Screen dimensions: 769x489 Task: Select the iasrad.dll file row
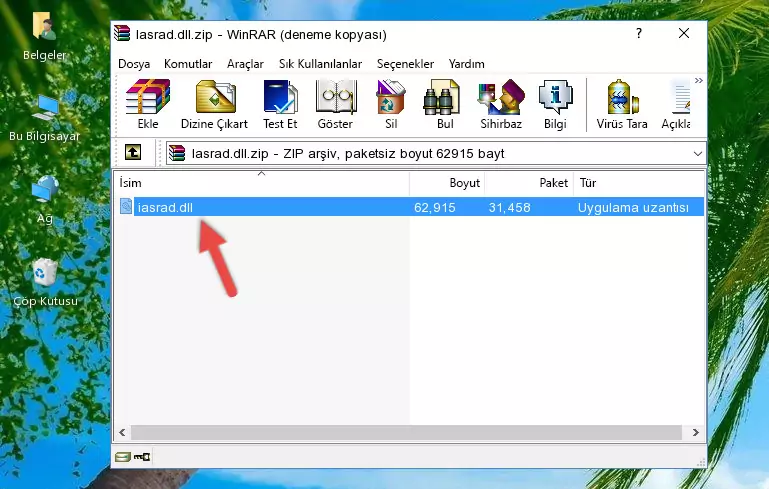pyautogui.click(x=411, y=207)
